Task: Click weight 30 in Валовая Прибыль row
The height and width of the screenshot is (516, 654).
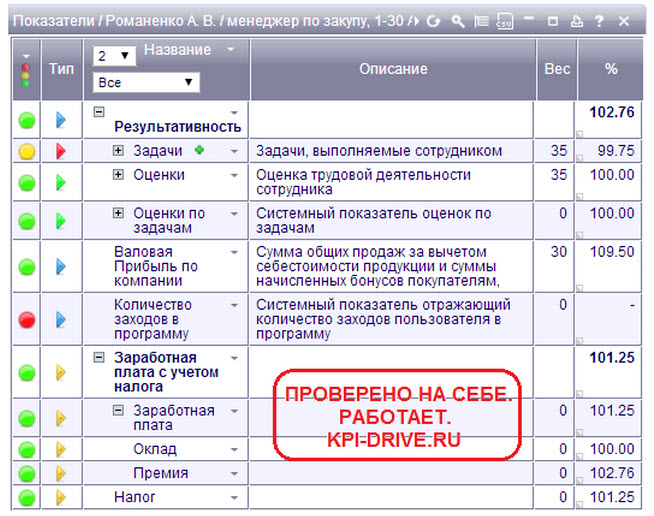Action: [x=558, y=252]
